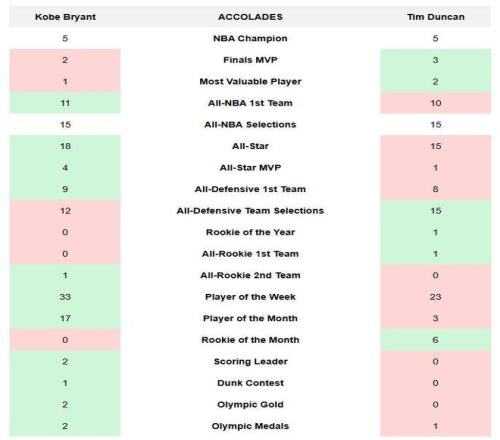Click Kobe's All-Star value 18
This screenshot has width=500, height=440.
65,146
